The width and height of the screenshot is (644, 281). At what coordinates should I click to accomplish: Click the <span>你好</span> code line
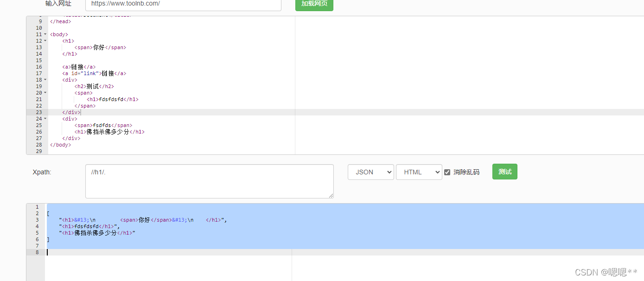[x=100, y=47]
